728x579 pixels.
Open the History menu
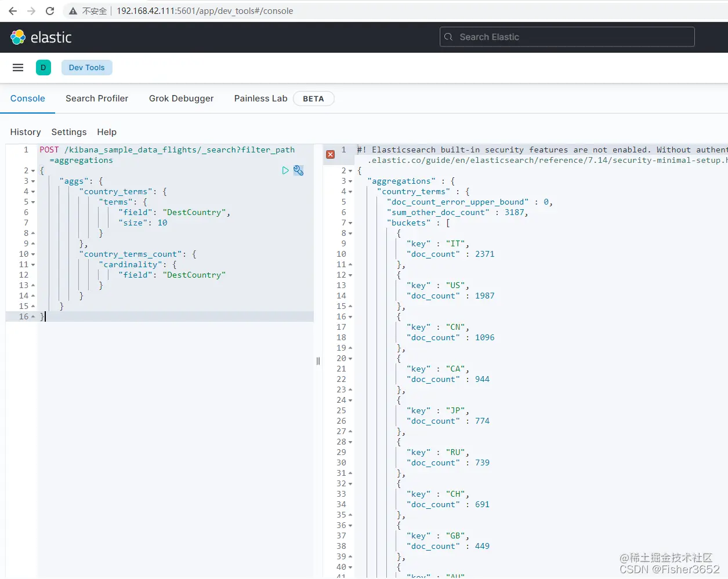click(26, 132)
